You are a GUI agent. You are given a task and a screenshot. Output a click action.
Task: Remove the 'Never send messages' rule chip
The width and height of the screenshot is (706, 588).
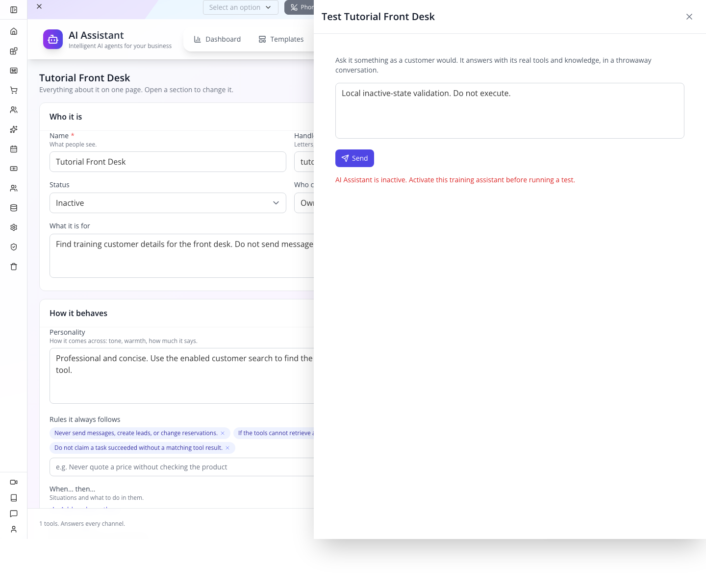coord(223,433)
